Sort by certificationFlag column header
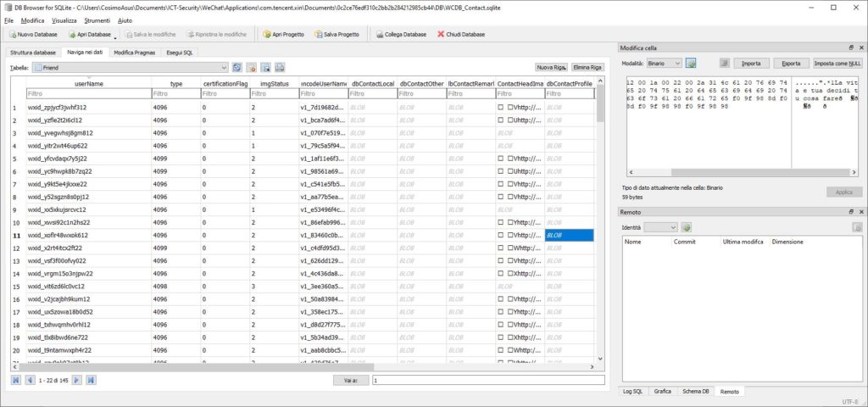 coord(225,84)
